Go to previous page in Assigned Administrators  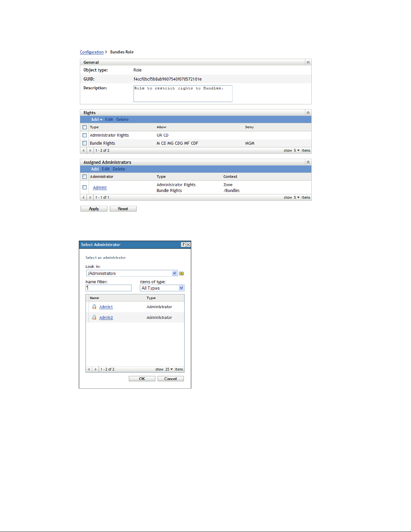(x=84, y=197)
